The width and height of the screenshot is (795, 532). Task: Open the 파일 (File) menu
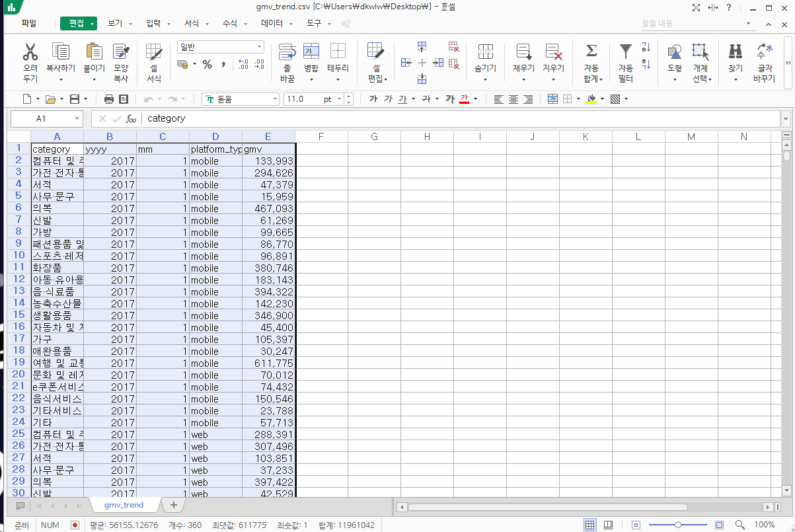click(28, 23)
